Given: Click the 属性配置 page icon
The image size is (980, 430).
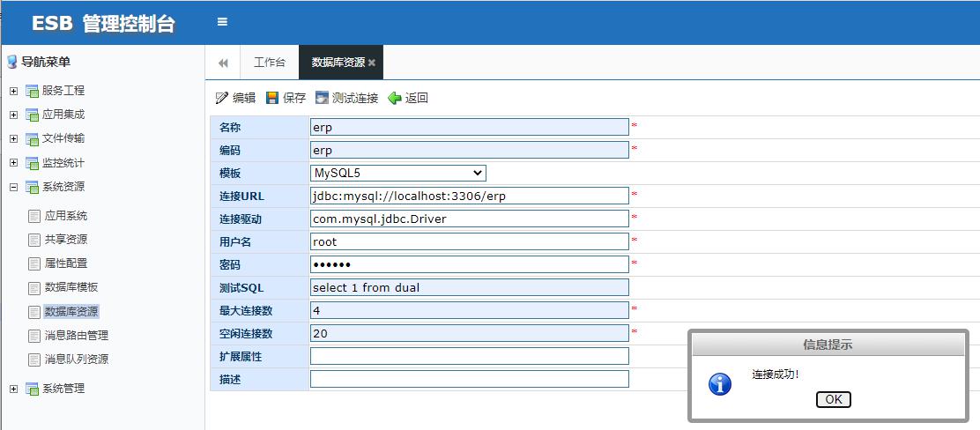Looking at the screenshot, I should tap(34, 263).
